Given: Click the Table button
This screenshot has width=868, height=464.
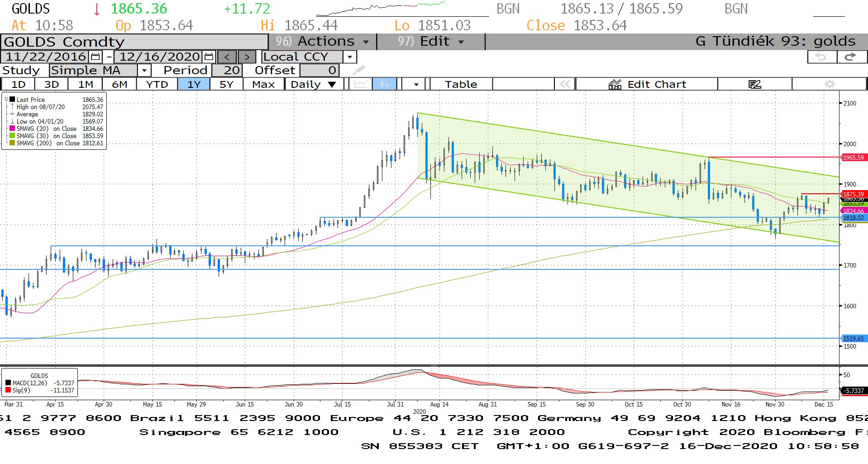Looking at the screenshot, I should (461, 84).
